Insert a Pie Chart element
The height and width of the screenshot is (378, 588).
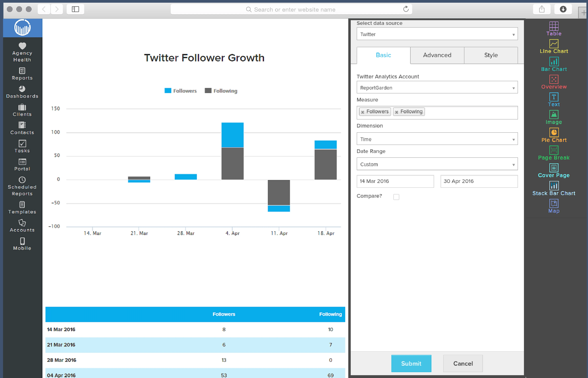(554, 134)
